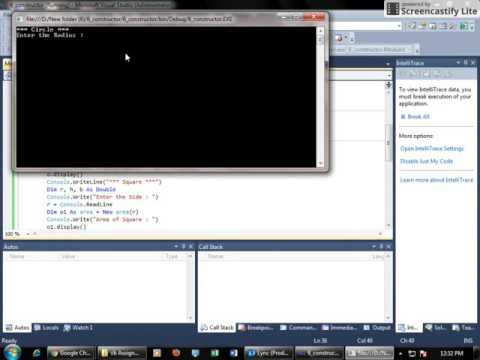Select the IntelliTrace tab at panel bottom
The width and height of the screenshot is (480, 360).
(x=408, y=328)
